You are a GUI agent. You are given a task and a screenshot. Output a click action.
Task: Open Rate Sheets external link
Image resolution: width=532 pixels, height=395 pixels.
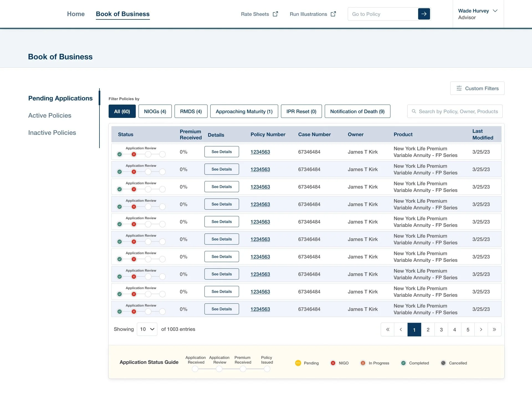[259, 14]
